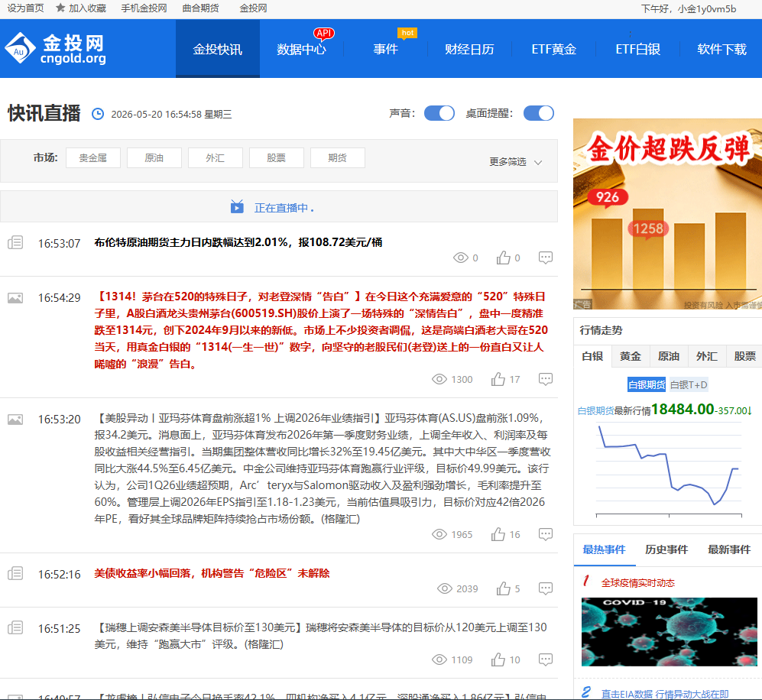Open the 数据中心 nav item
This screenshot has height=700, width=762.
[x=301, y=49]
